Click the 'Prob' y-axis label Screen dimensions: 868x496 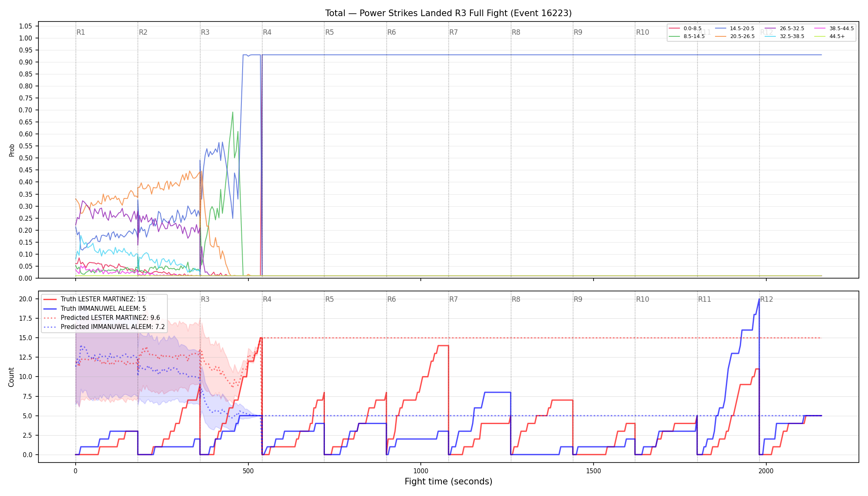(12, 150)
